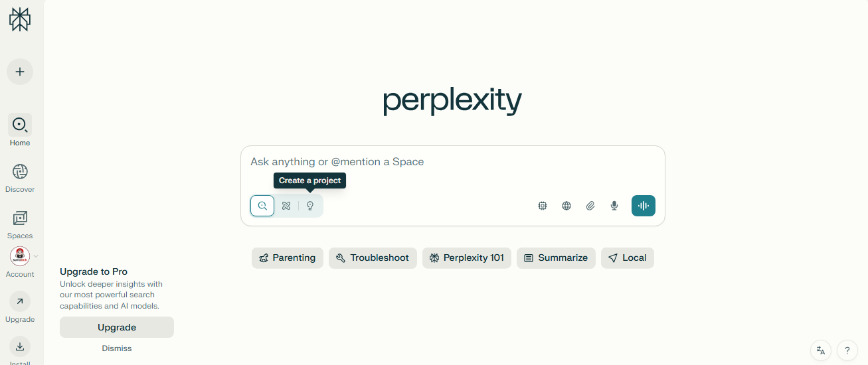Click the microphone dictation icon
The width and height of the screenshot is (868, 365).
tap(614, 206)
